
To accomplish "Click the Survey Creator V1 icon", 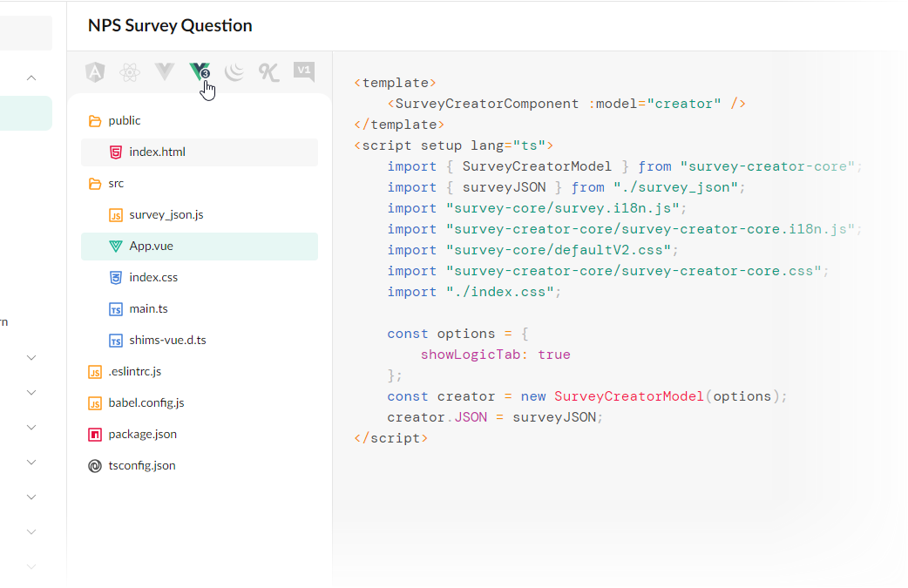I will point(303,72).
